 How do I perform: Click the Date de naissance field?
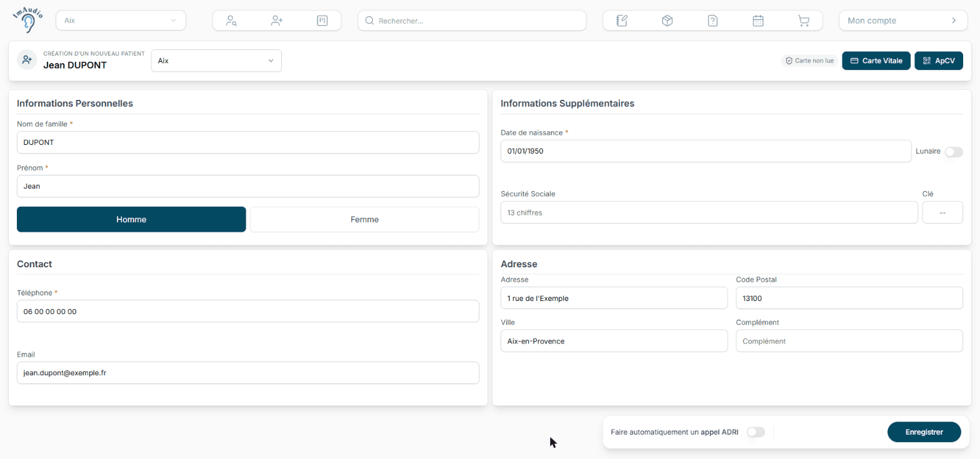click(x=706, y=151)
